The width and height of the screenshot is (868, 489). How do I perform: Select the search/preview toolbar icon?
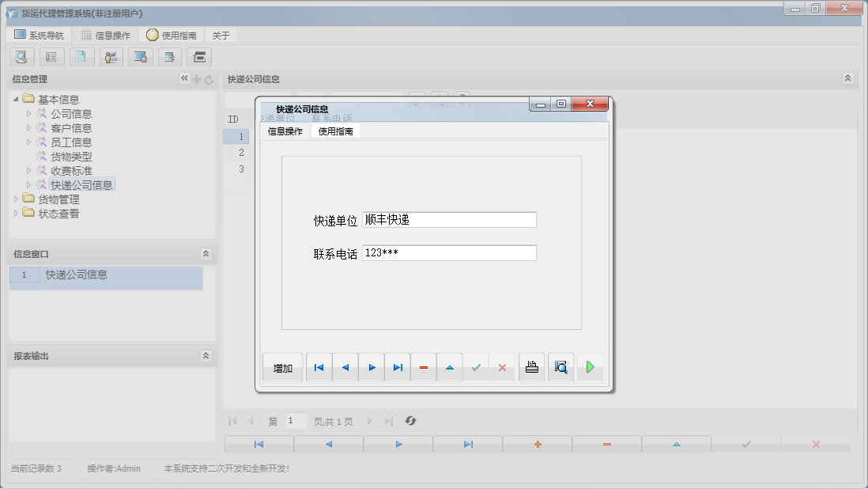click(21, 57)
